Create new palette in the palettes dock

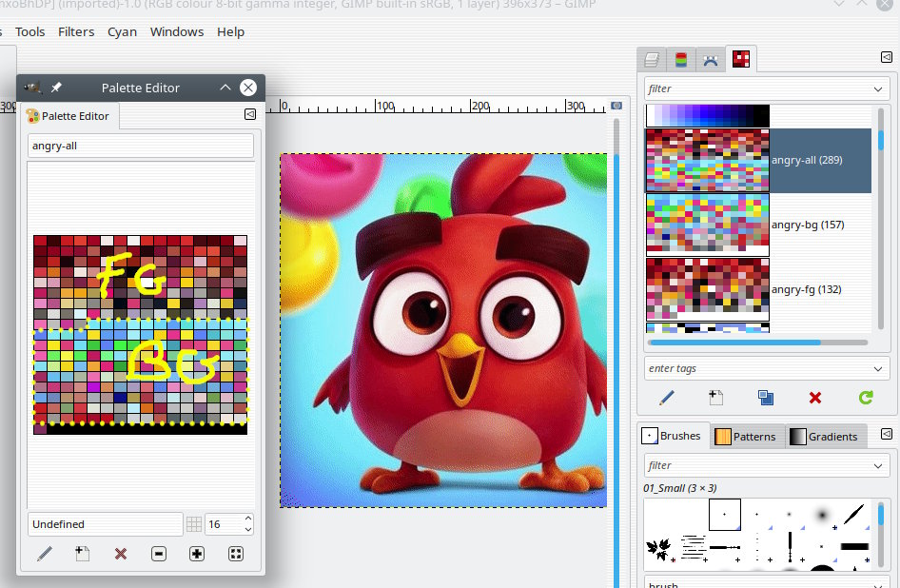click(x=715, y=398)
